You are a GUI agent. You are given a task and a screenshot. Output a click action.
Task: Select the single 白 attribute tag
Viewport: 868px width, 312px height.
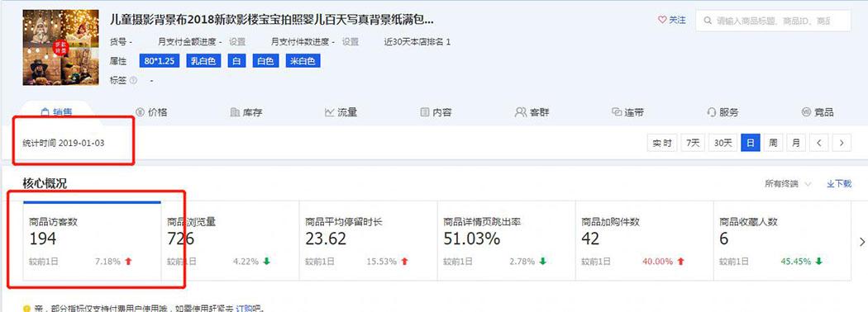tap(236, 61)
